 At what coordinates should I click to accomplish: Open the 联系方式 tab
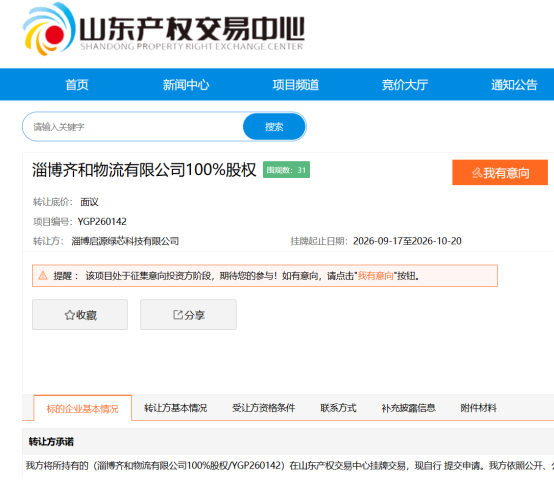[338, 408]
